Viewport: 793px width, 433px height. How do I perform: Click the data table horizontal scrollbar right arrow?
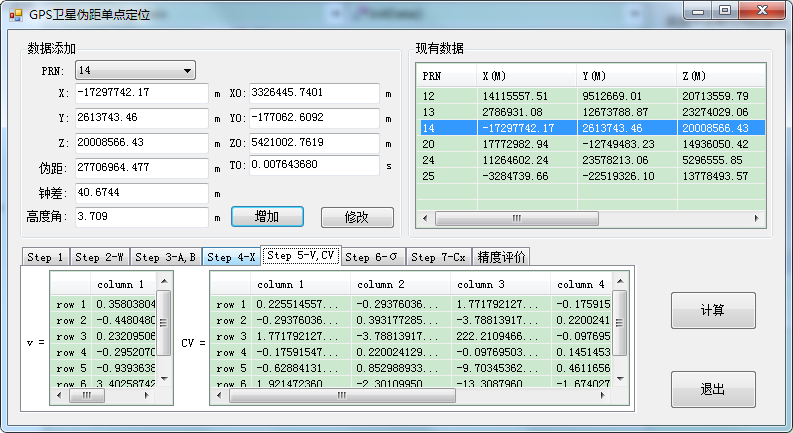point(757,217)
